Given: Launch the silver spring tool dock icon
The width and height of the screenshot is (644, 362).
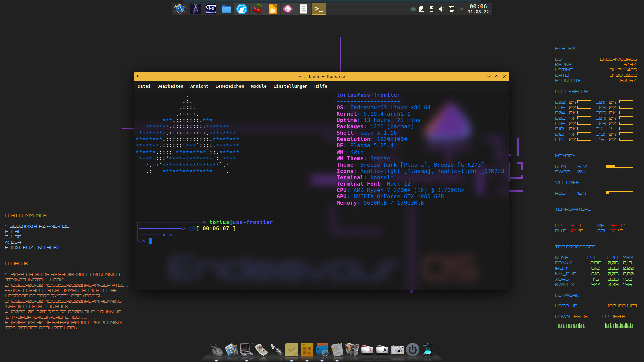Looking at the screenshot, I should 277,350.
